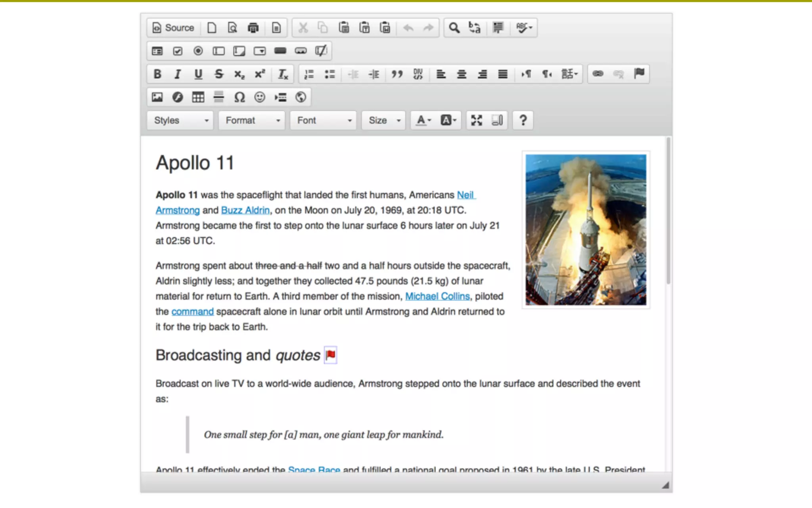This screenshot has height=508, width=812.
Task: Open the Size dropdown menu
Action: click(x=384, y=120)
